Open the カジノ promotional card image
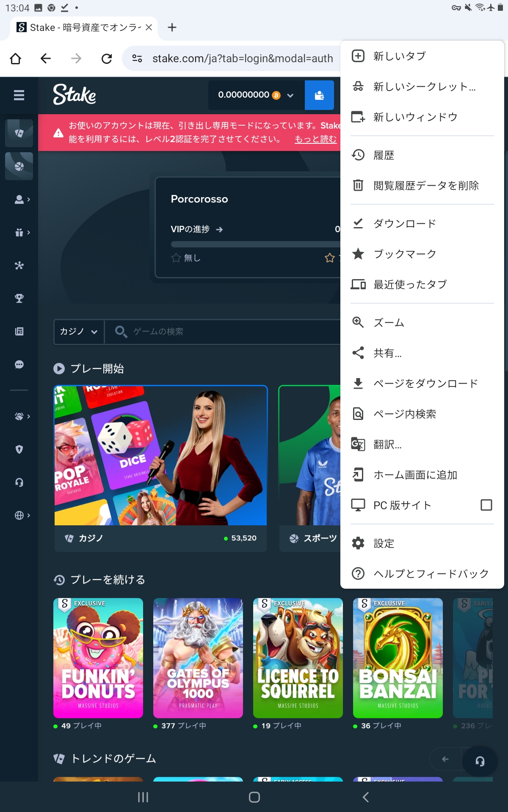This screenshot has width=508, height=812. pos(161,455)
